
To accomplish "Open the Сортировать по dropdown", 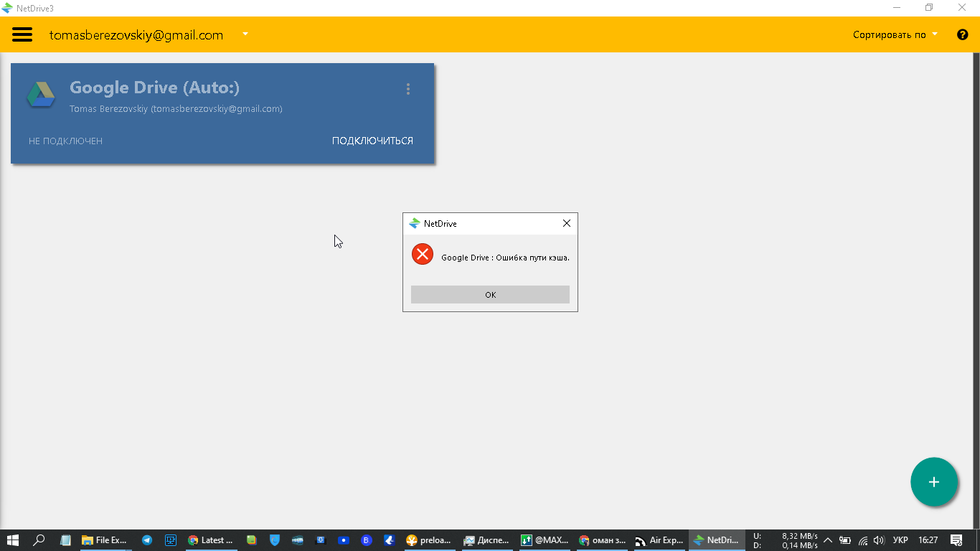I will pos(895,34).
